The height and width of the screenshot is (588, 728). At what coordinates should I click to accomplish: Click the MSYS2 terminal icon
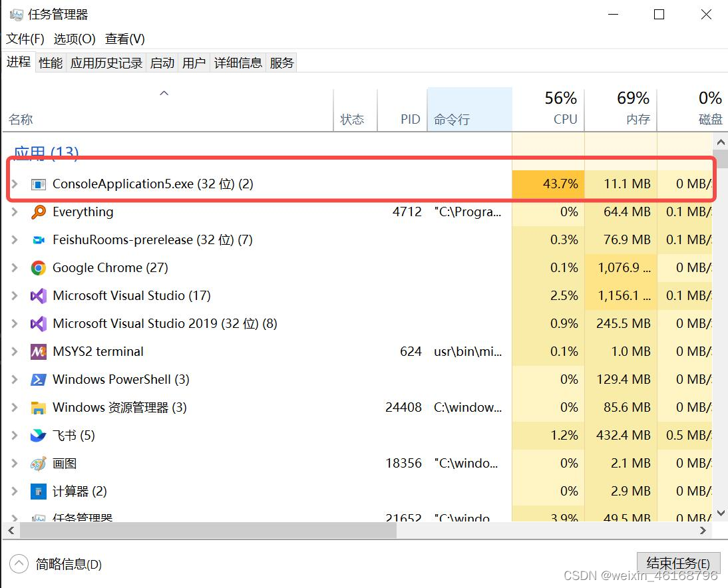click(x=38, y=352)
